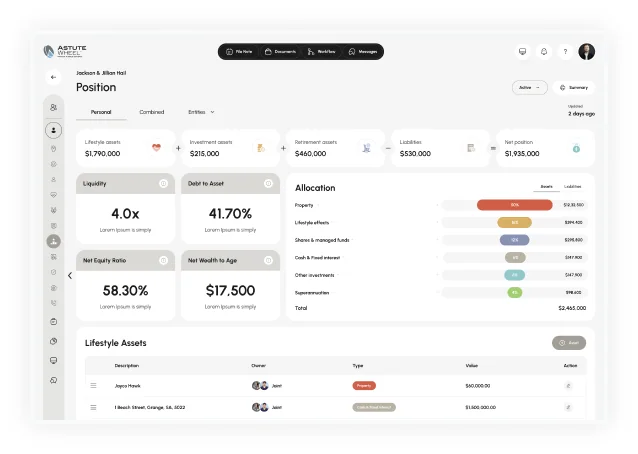The width and height of the screenshot is (638, 454).
Task: Click Joint owner avatars on Jayco Hawk row
Action: (260, 385)
